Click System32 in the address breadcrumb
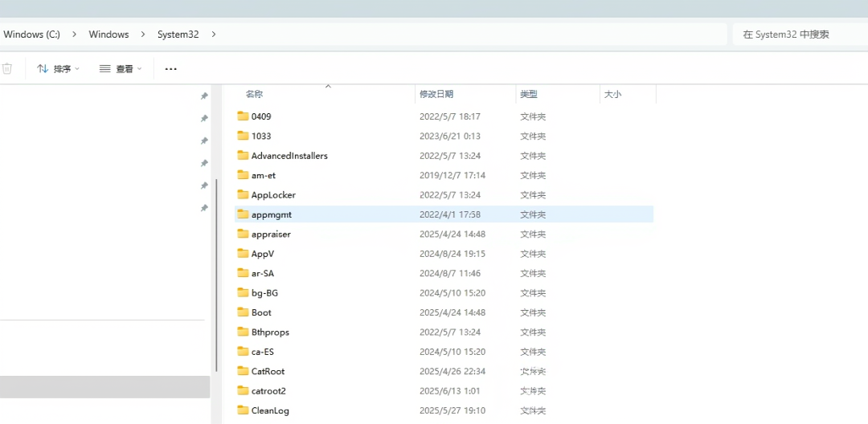The width and height of the screenshot is (868, 424). pos(178,35)
